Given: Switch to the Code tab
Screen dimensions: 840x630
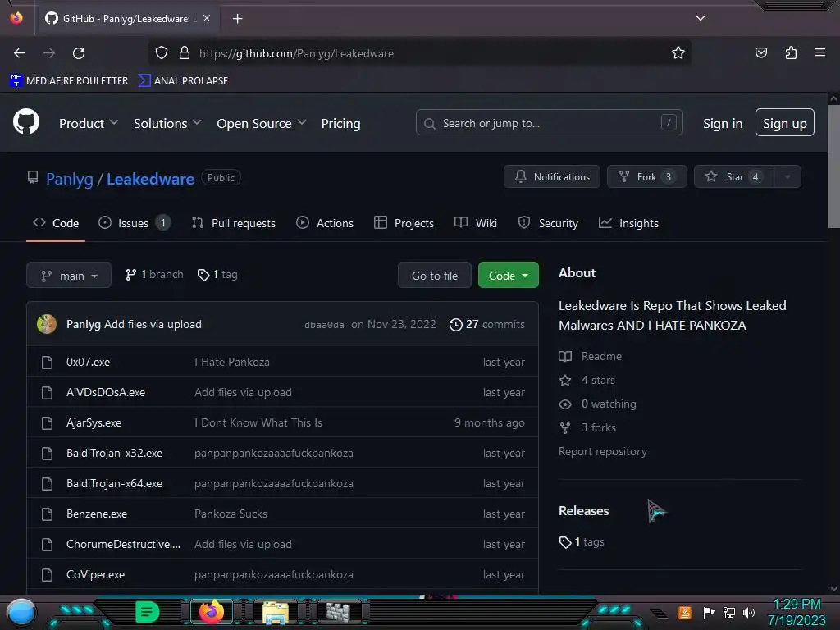Looking at the screenshot, I should (x=56, y=223).
